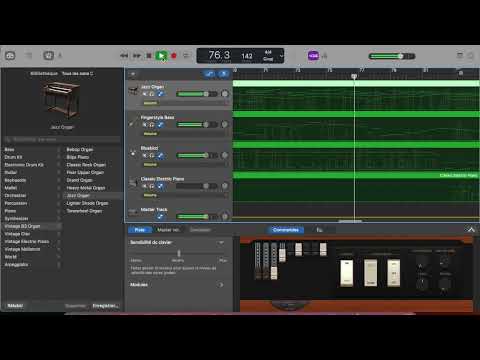Open the Smart Controls button in the toolbar
The height and width of the screenshot is (360, 480).
click(49, 55)
